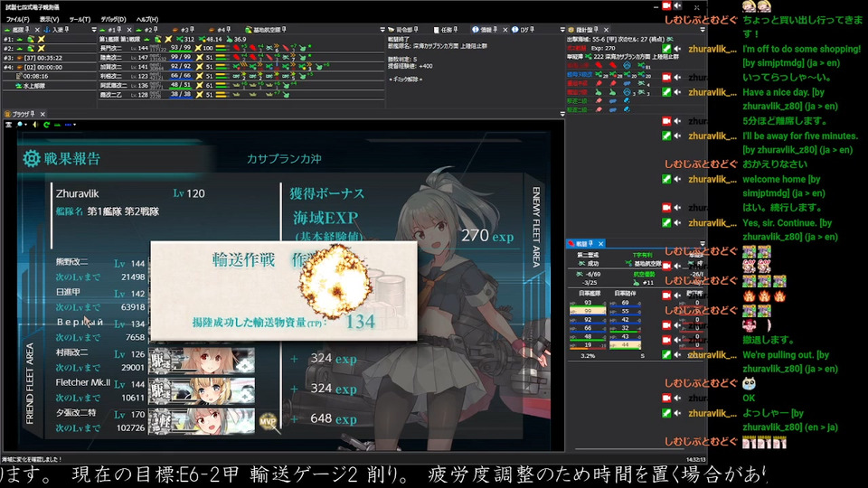This screenshot has height=488, width=868.
Task: Click 利根改二 HP bar 66/66
Action: 181,76
